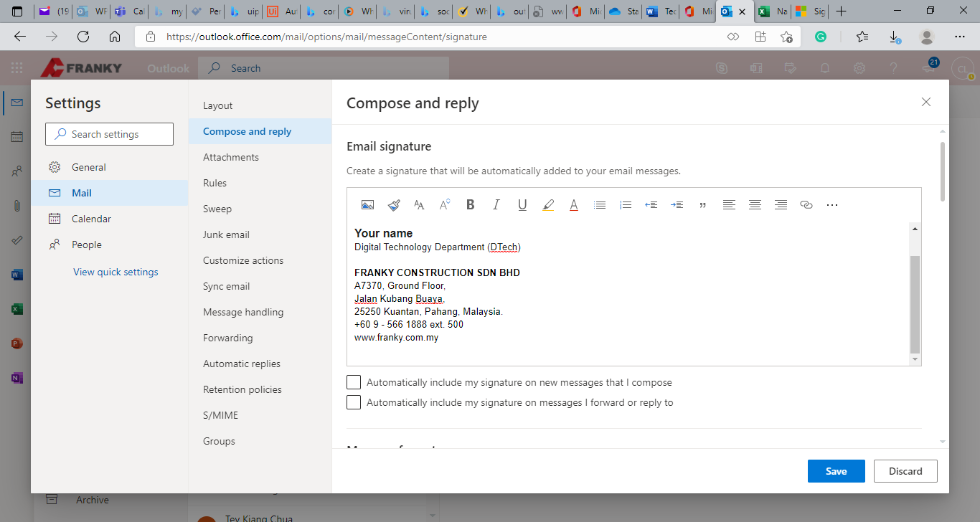Select the Format painter tool

393,205
